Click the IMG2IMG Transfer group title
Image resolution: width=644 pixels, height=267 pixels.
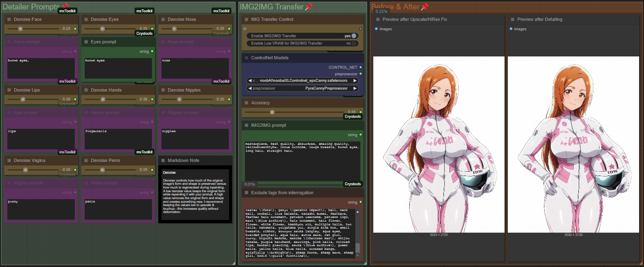click(x=272, y=7)
